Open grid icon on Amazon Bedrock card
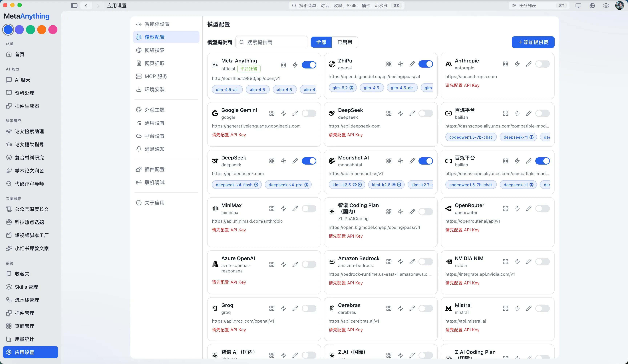Viewport: 628px width, 364px height. 389,262
